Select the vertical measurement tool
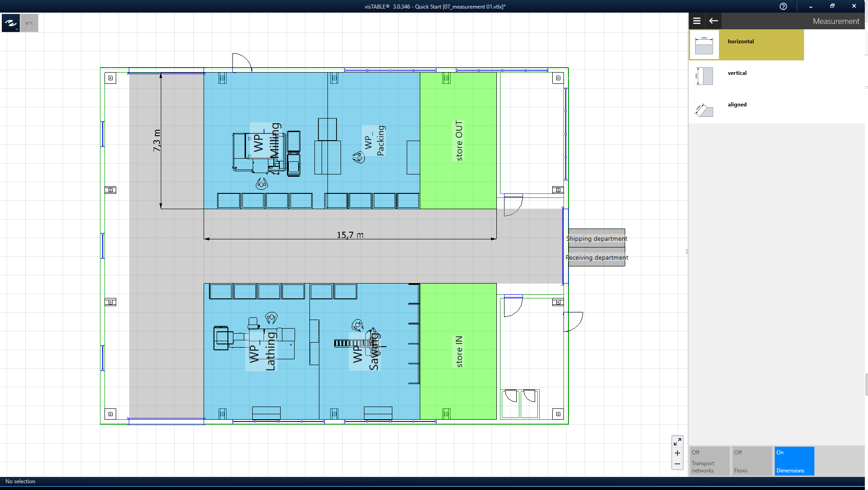The width and height of the screenshot is (868, 490). pyautogui.click(x=737, y=73)
